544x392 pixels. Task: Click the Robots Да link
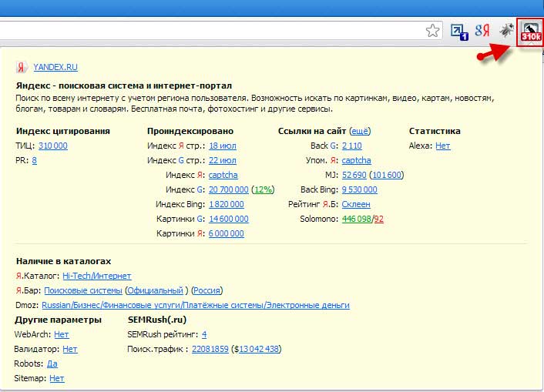(52, 364)
